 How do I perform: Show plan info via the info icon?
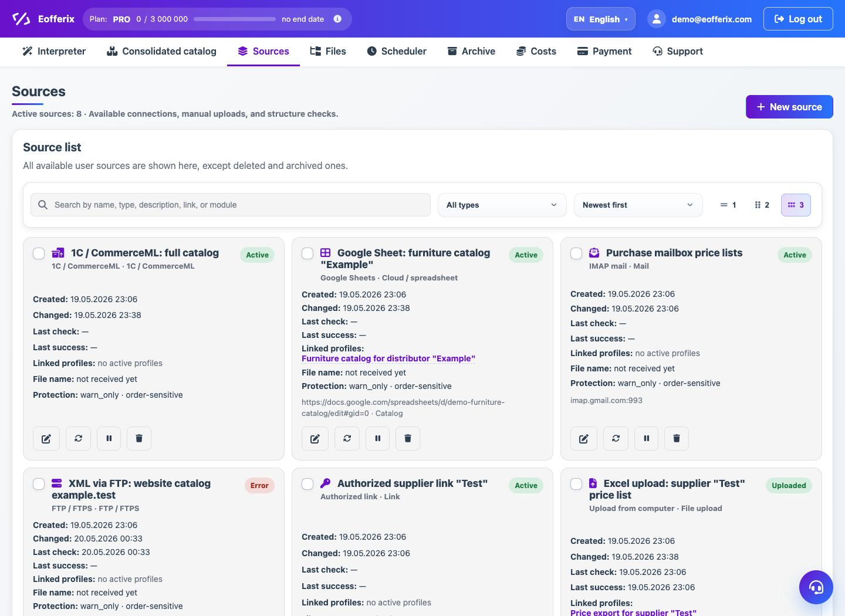tap(337, 19)
